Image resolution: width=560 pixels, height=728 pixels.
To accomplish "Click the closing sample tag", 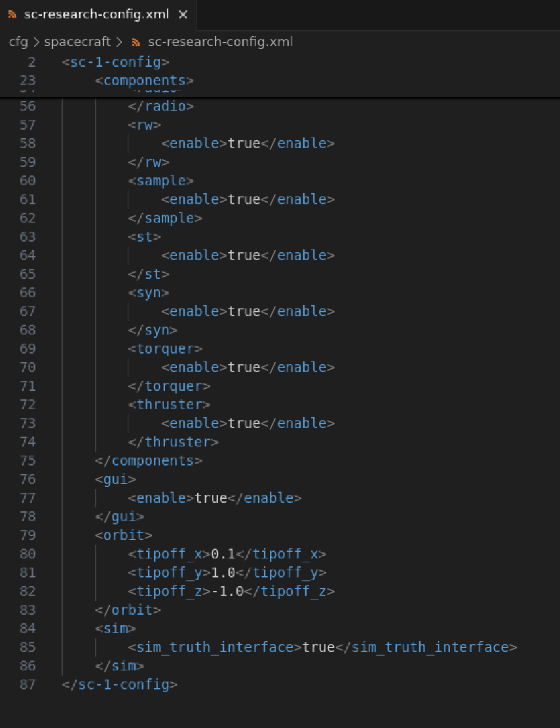I will (x=165, y=218).
